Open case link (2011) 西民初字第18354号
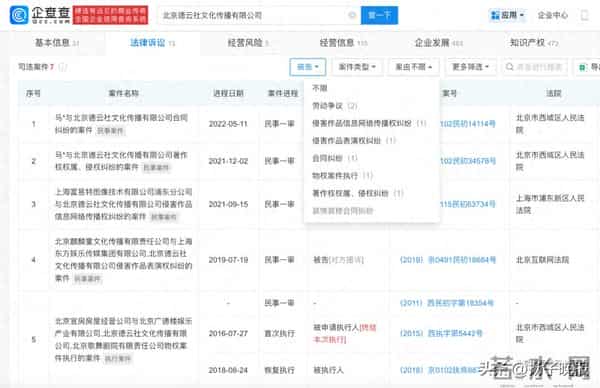The image size is (600, 388). pyautogui.click(x=447, y=303)
